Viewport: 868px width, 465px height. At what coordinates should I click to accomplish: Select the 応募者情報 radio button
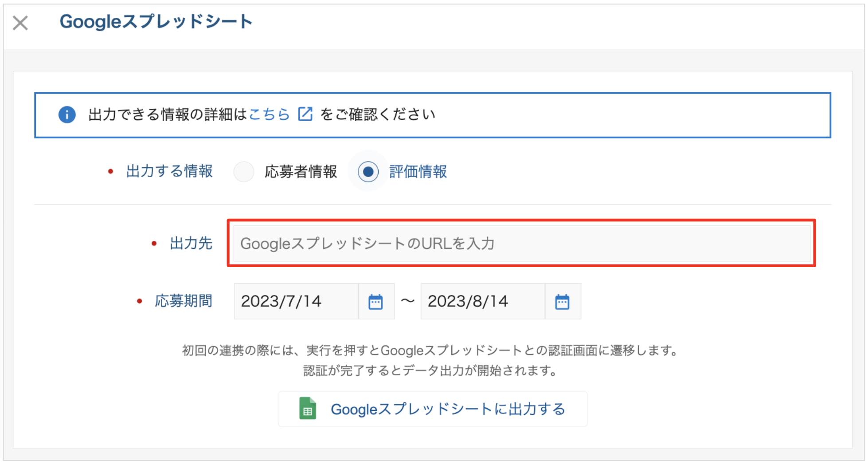244,171
